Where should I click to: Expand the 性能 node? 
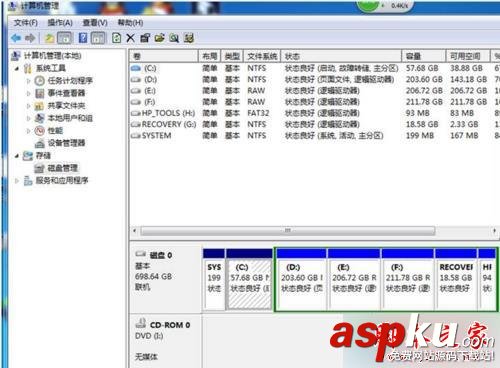click(28, 131)
